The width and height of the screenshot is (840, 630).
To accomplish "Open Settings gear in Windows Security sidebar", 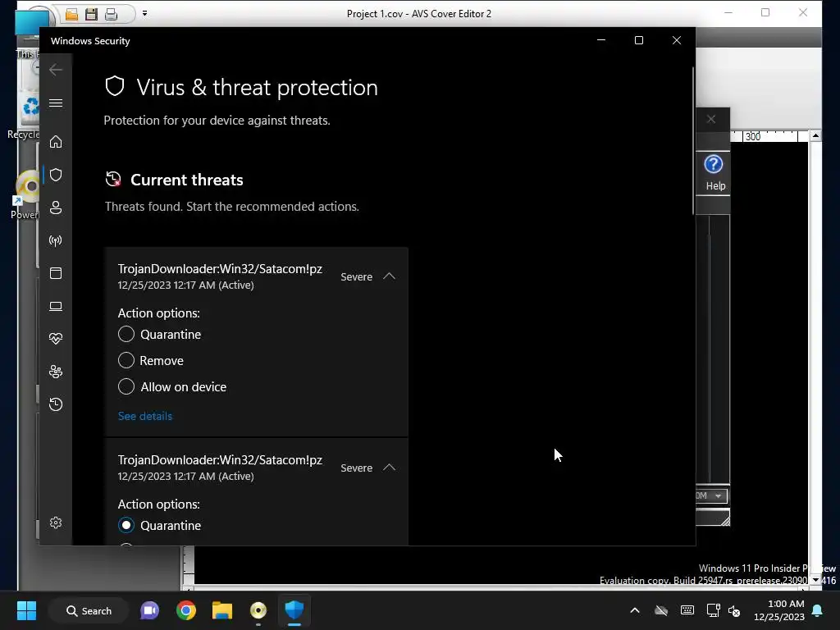I will pyautogui.click(x=56, y=523).
